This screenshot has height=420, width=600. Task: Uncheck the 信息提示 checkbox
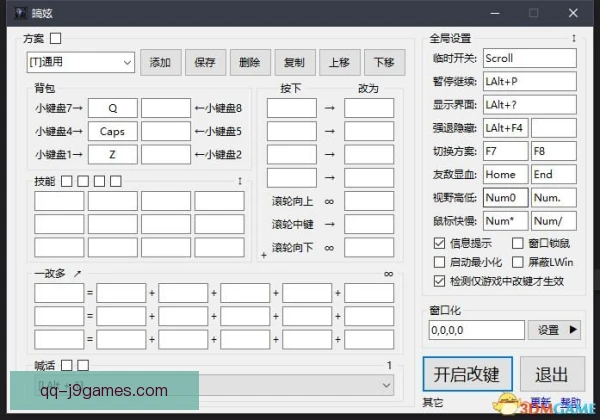(440, 243)
